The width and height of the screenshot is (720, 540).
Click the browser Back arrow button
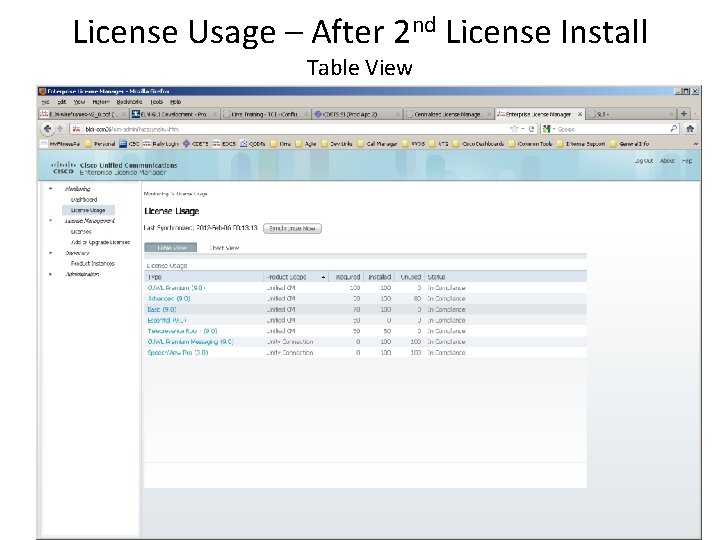[46, 129]
